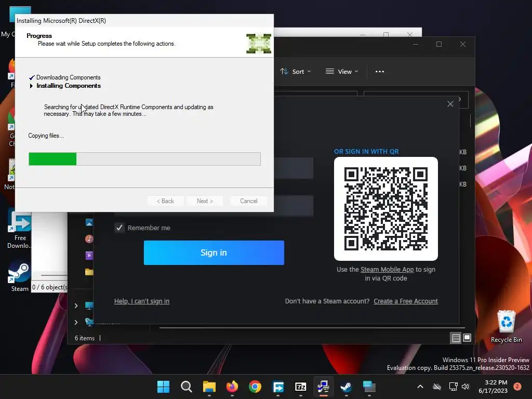
Task: Open Free Download Manager from the taskbar
Action: (x=278, y=387)
